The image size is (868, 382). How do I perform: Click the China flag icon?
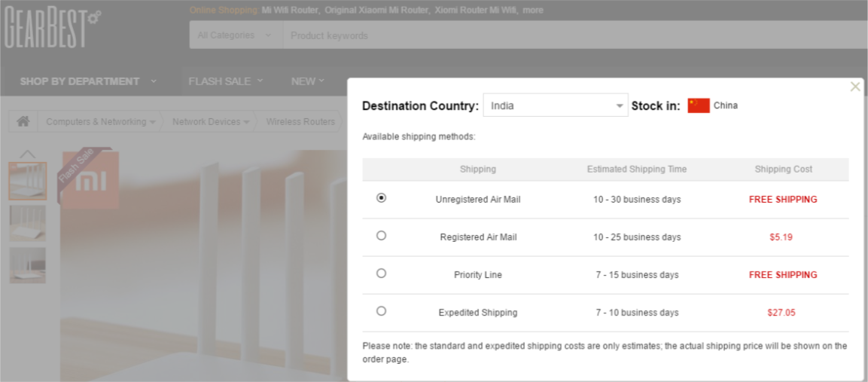coord(698,105)
